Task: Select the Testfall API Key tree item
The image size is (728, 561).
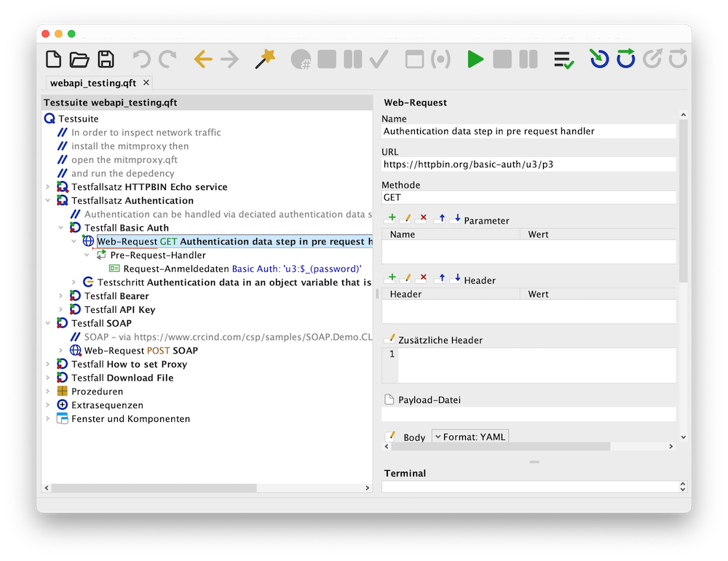Action: pyautogui.click(x=119, y=310)
